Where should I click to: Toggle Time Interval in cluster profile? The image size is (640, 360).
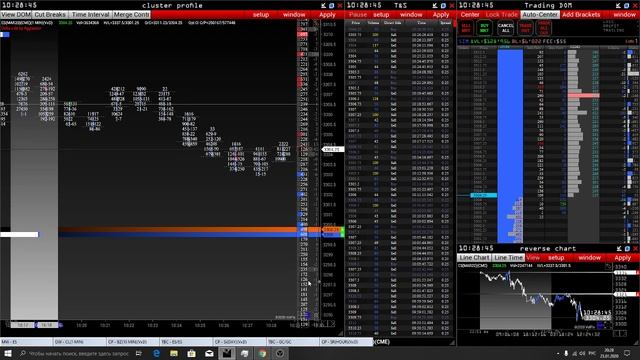click(x=90, y=14)
